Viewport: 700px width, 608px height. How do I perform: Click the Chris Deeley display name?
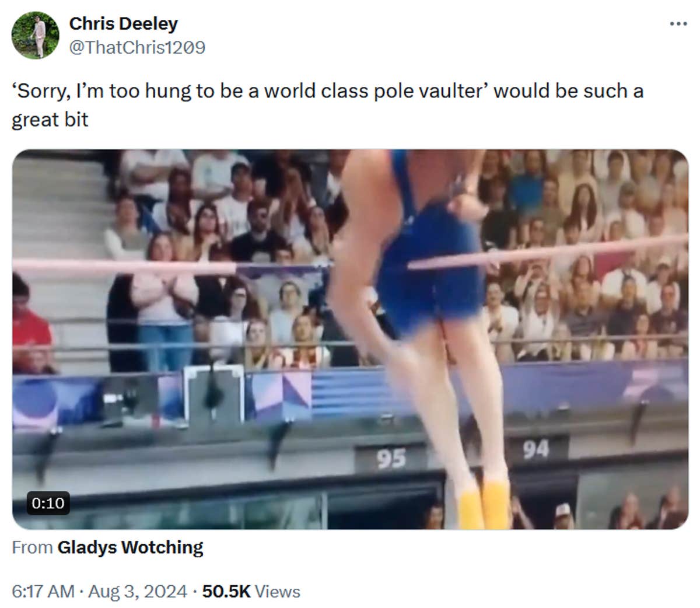pos(123,24)
